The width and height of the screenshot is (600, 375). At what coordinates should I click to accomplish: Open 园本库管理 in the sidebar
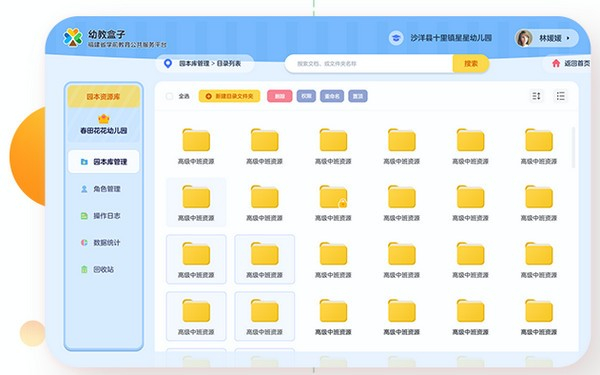coord(104,162)
